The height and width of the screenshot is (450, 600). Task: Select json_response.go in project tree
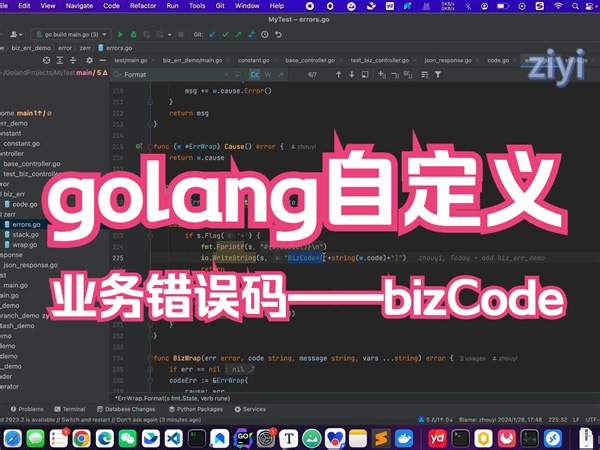pos(31,265)
